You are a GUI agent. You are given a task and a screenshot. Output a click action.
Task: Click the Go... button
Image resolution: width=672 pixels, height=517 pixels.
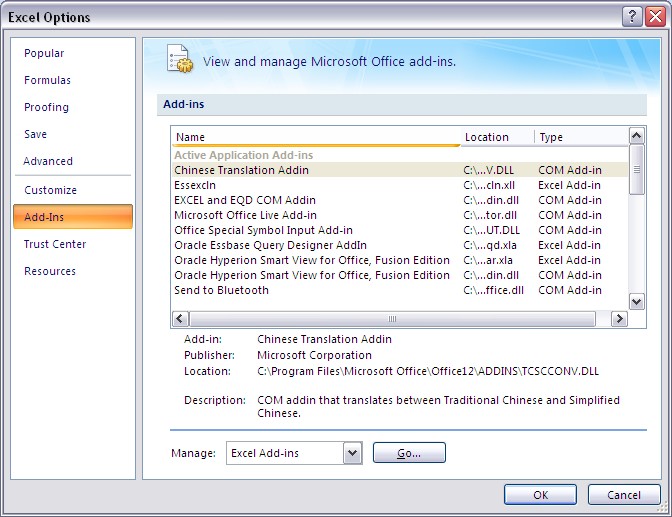coord(409,453)
